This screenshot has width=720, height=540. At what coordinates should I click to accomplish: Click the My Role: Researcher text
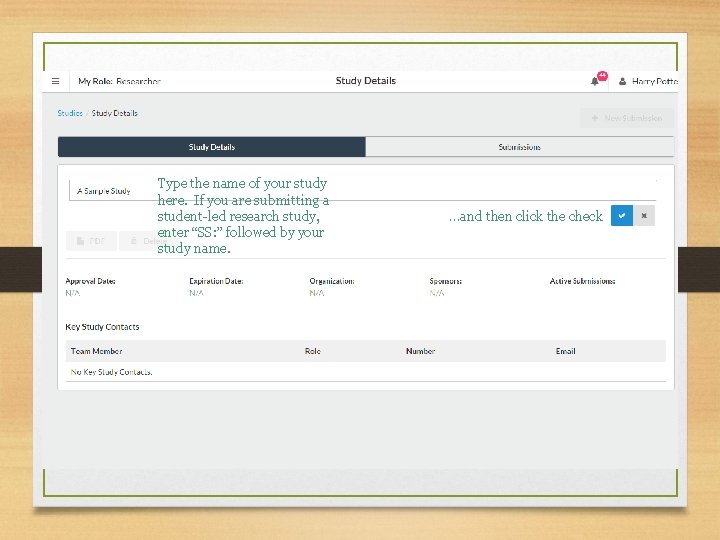119,81
